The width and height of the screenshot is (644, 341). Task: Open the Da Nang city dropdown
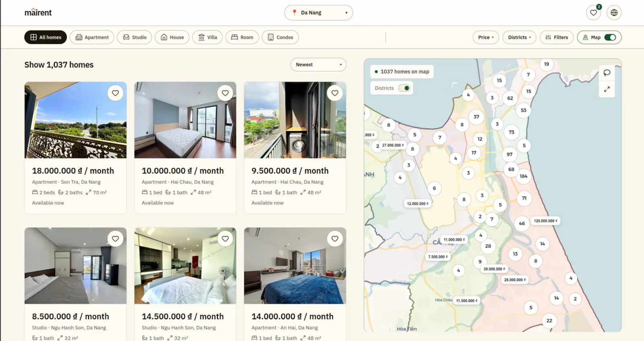click(318, 12)
